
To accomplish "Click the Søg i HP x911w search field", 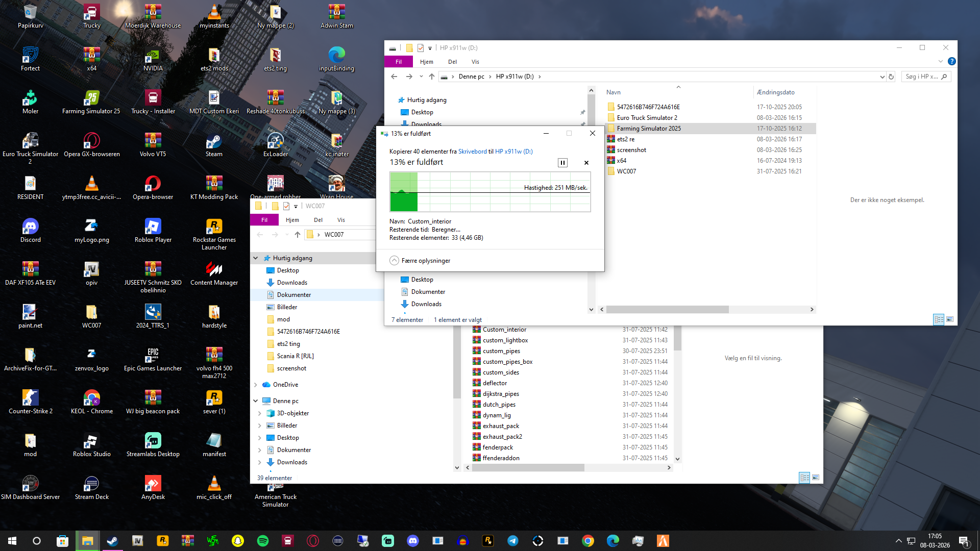I will pyautogui.click(x=921, y=77).
